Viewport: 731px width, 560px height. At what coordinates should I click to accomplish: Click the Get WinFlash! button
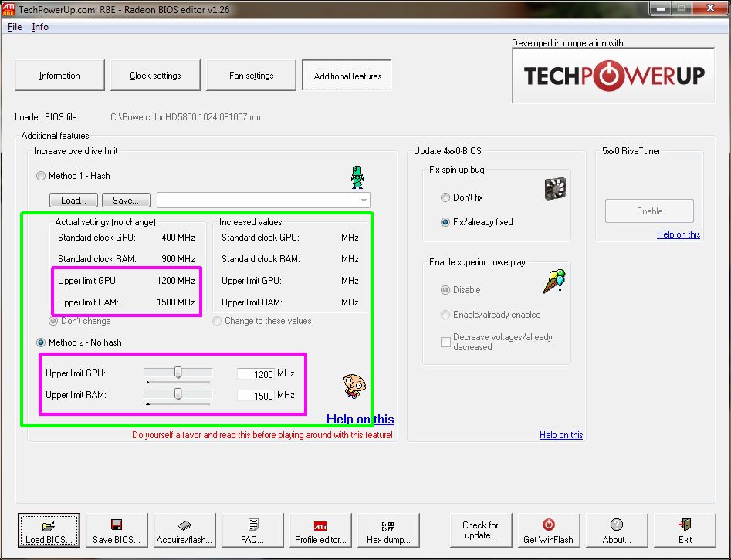pos(549,530)
